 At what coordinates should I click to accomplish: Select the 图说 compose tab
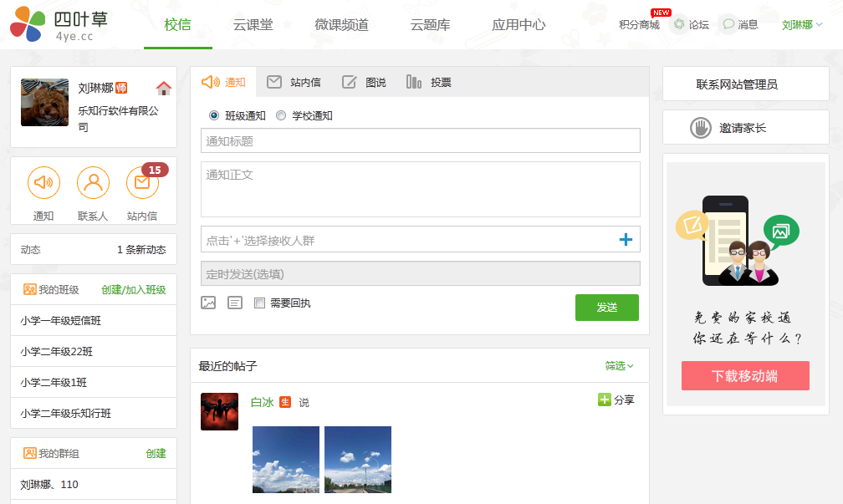[x=364, y=82]
